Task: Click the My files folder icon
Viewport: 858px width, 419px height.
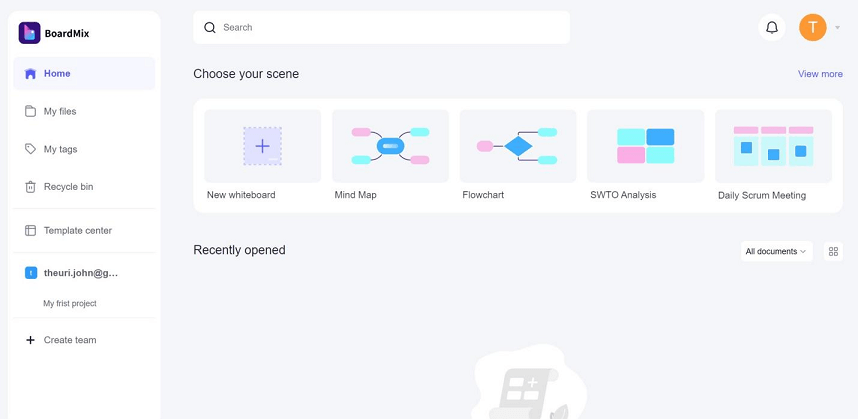Action: tap(31, 111)
